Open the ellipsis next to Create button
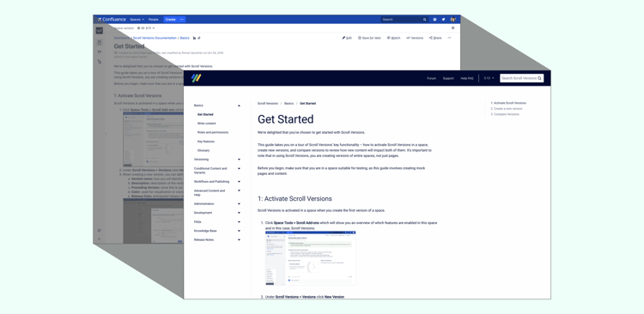644x314 pixels. (182, 19)
